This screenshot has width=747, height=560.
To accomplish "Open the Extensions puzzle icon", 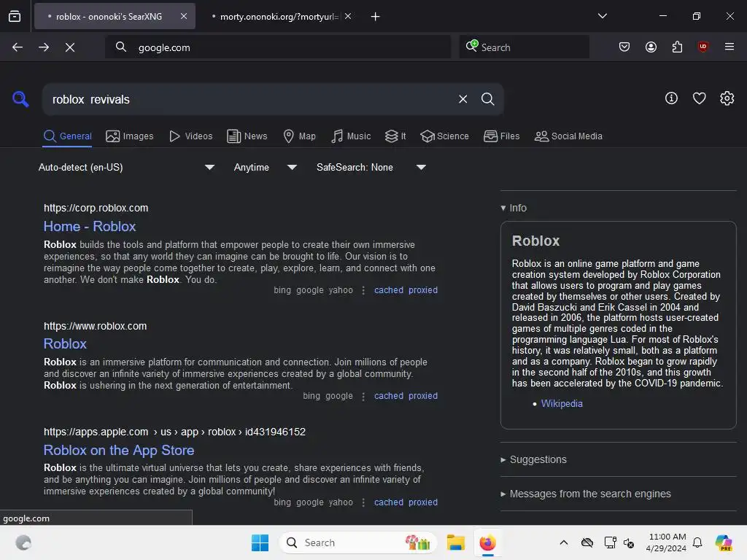I will 677,47.
